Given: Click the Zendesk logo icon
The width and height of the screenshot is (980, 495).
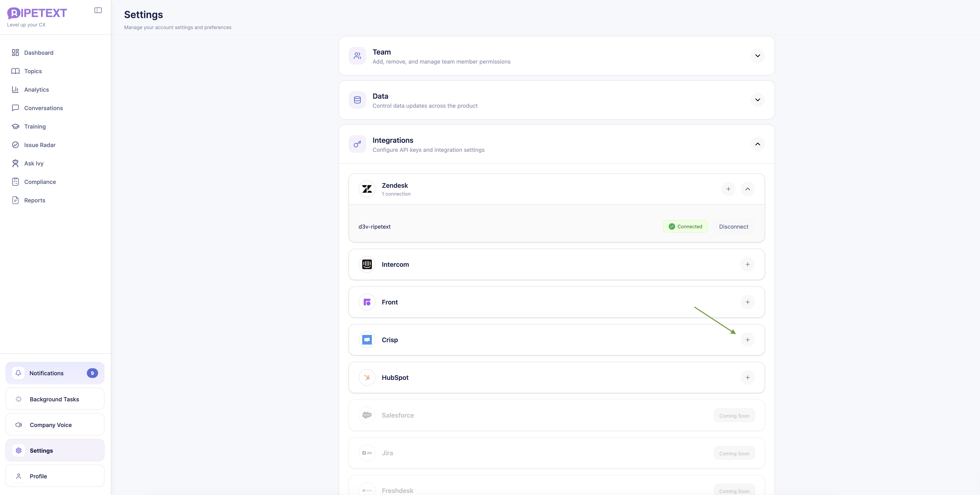Looking at the screenshot, I should 367,189.
